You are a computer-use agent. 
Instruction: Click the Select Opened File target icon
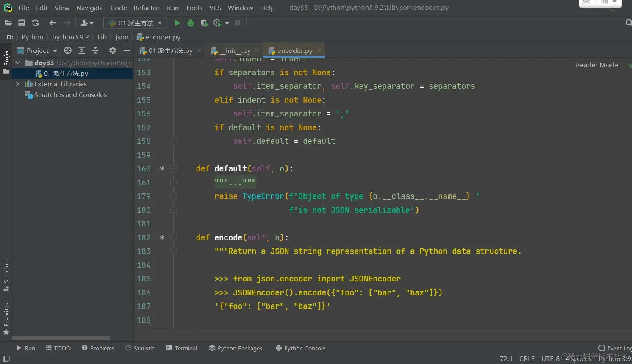[x=68, y=50]
